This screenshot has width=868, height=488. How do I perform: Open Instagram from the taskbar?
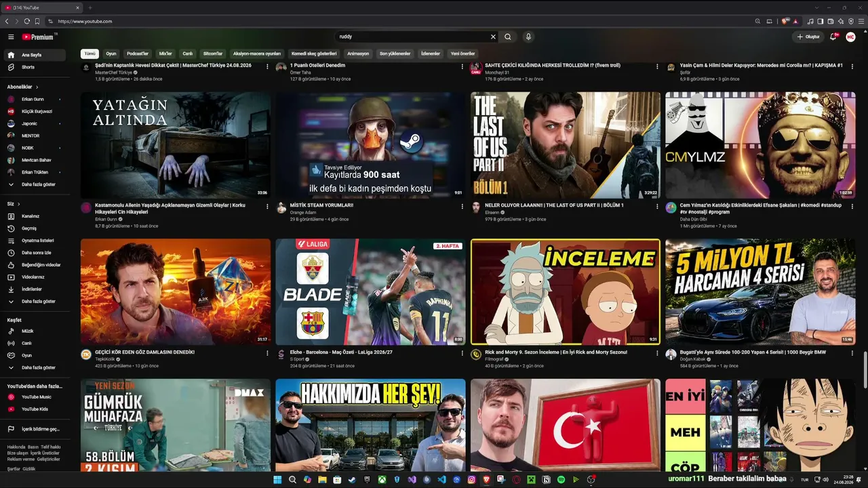coord(471,480)
